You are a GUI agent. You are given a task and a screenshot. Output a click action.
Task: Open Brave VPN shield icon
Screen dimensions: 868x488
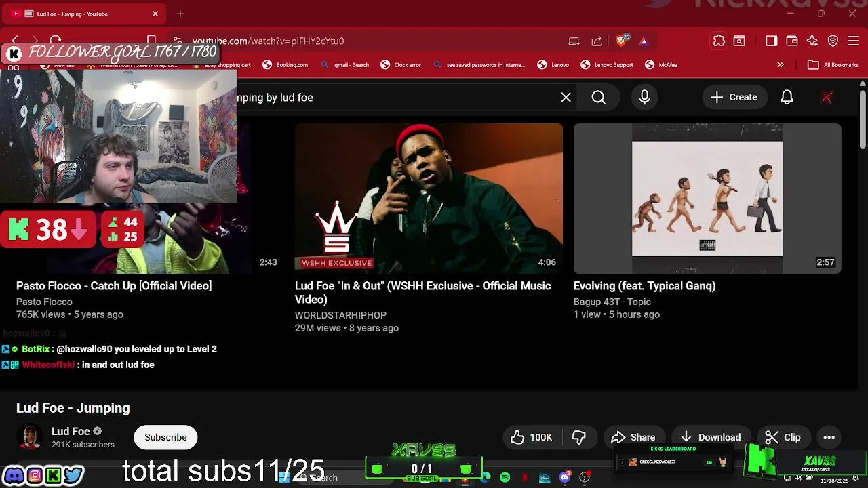[833, 41]
